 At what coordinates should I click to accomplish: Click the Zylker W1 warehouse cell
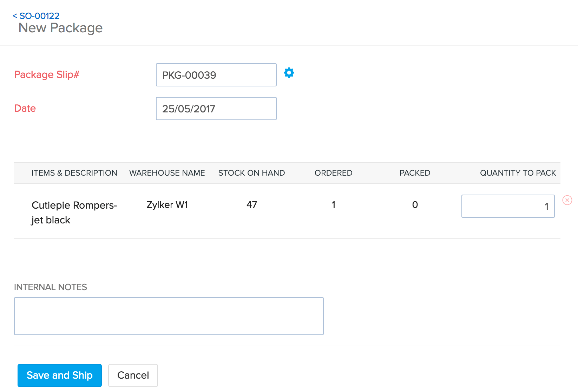coord(167,205)
